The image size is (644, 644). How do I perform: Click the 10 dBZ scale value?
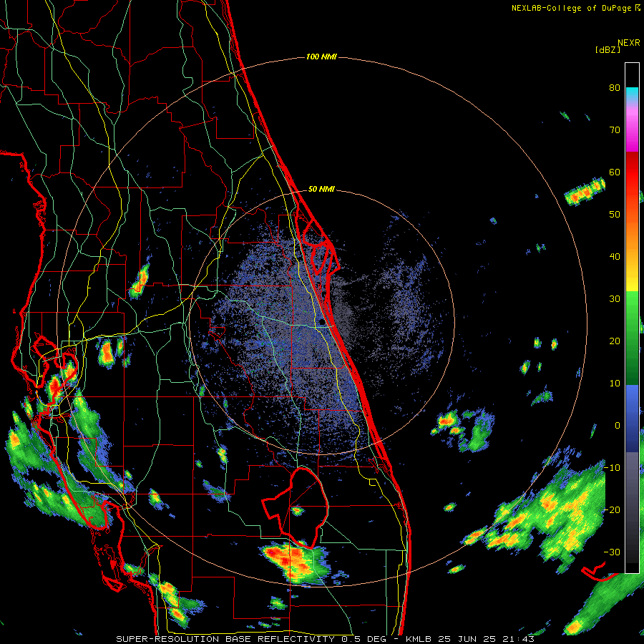[x=615, y=384]
